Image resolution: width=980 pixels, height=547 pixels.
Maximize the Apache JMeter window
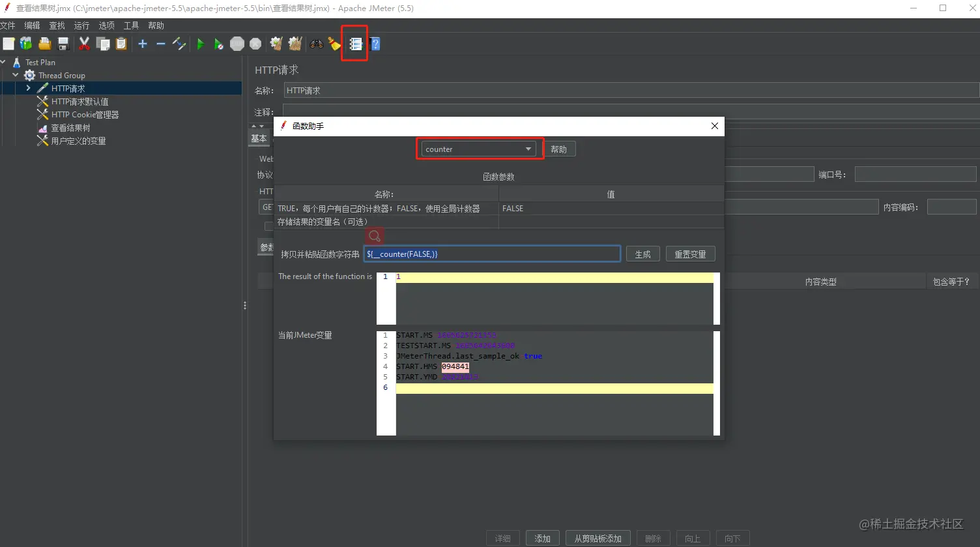[942, 8]
